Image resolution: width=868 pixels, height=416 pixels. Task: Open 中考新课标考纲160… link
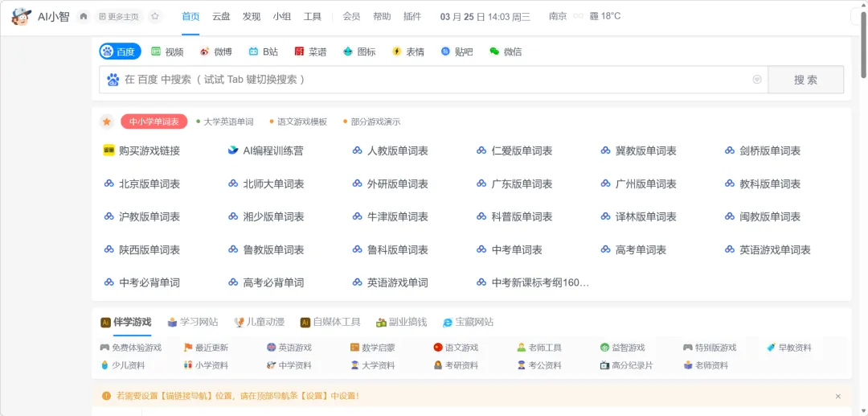(x=533, y=282)
